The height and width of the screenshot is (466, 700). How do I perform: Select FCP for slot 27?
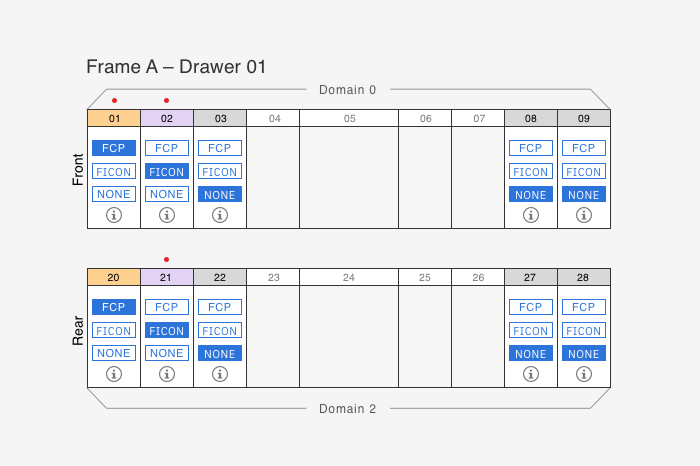click(531, 307)
